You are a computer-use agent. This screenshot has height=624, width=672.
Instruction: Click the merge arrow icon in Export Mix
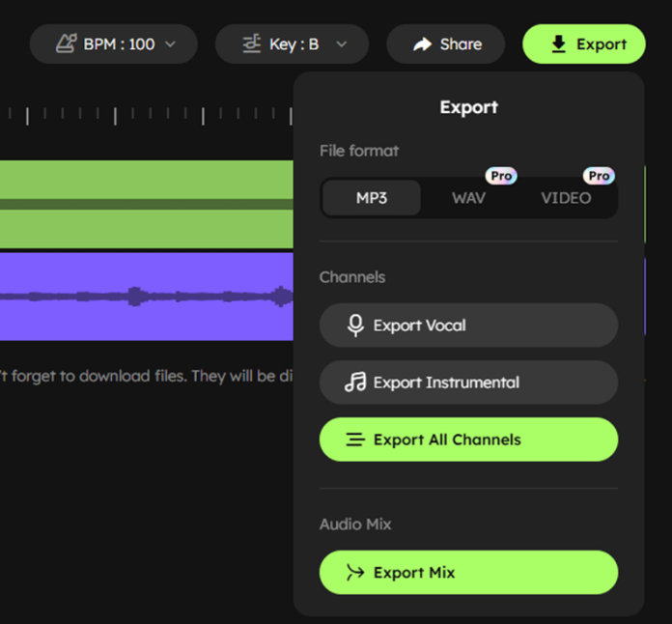355,573
